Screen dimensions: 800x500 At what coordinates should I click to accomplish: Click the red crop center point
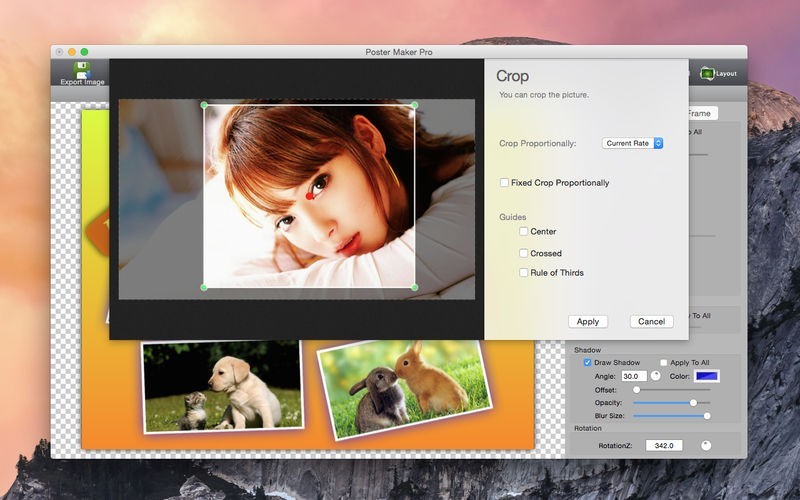[310, 193]
